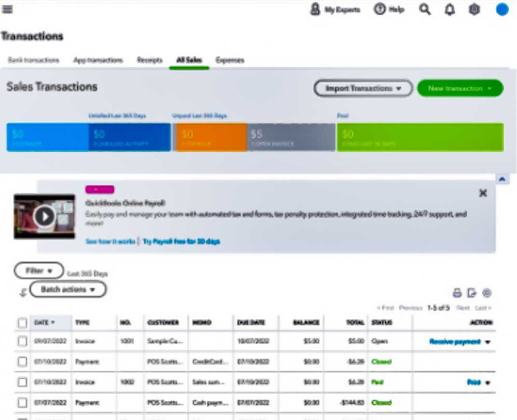Click the Due Date column header
517x420 pixels.
(251, 322)
